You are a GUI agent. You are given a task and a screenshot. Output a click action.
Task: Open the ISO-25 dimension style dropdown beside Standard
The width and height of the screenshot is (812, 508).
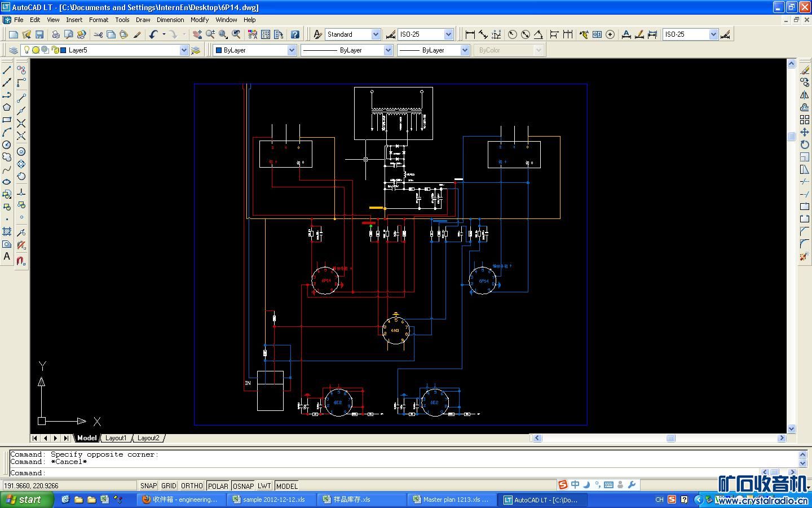pos(448,34)
